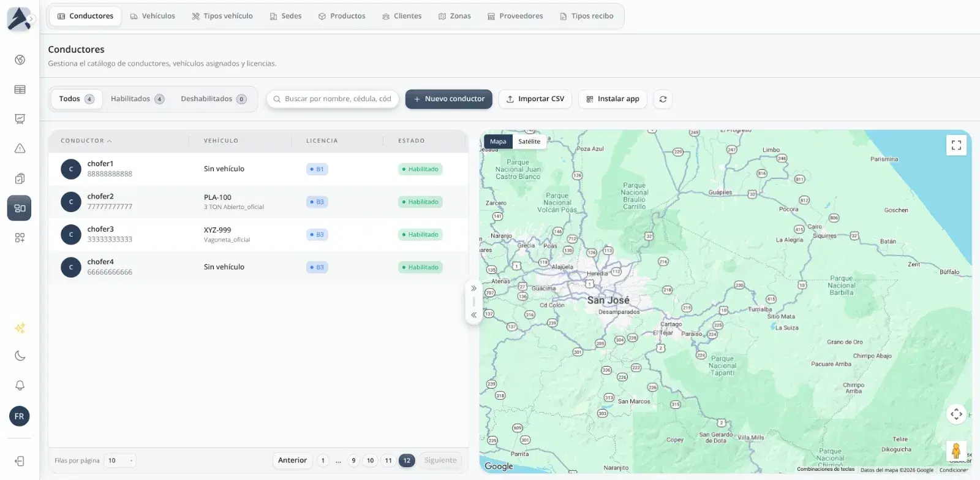Switch the map to the Satélite view

coord(529,142)
